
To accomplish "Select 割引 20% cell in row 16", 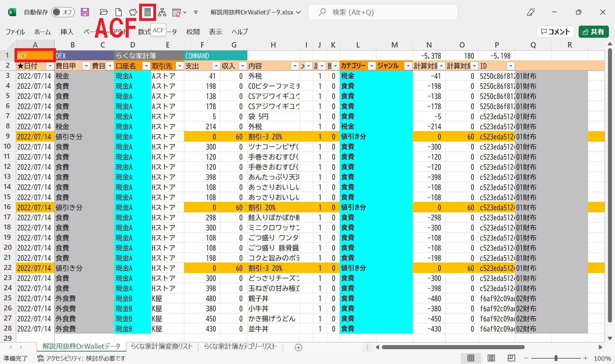I will click(x=273, y=207).
